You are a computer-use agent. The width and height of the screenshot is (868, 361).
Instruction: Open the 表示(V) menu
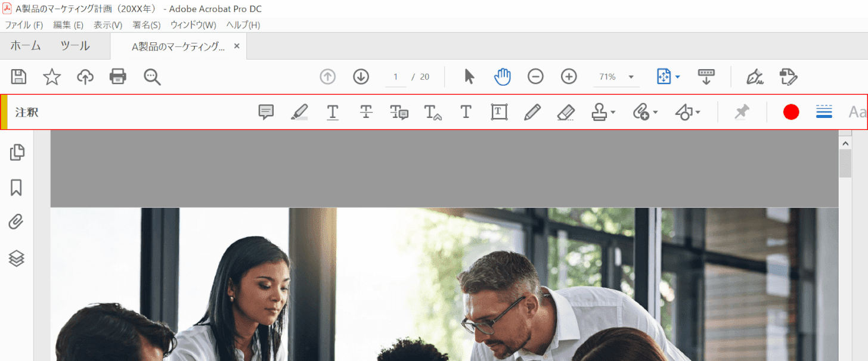click(x=108, y=25)
